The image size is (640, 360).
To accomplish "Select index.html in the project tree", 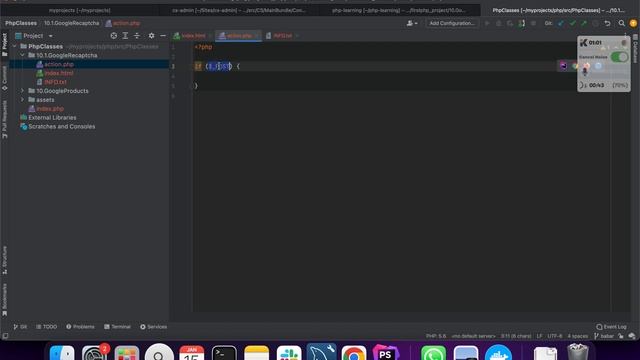I will [59, 73].
